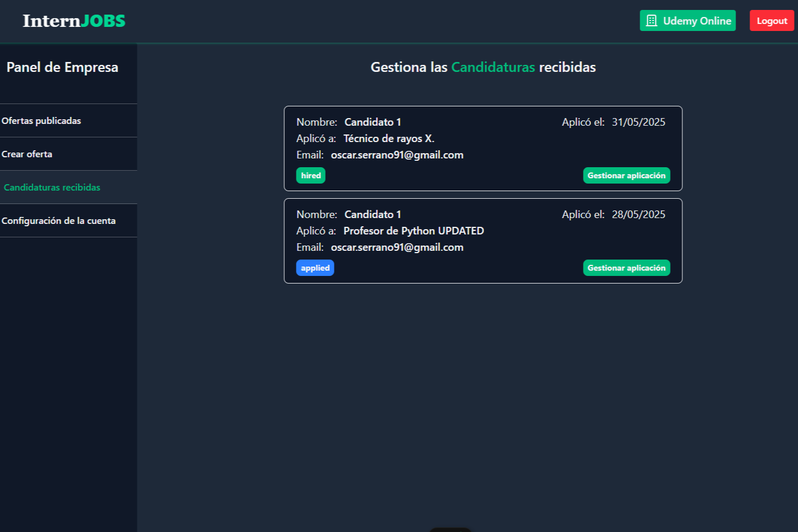Screen dimensions: 798x532
Task: Click the 31/05/2025 application date
Action: pos(638,122)
